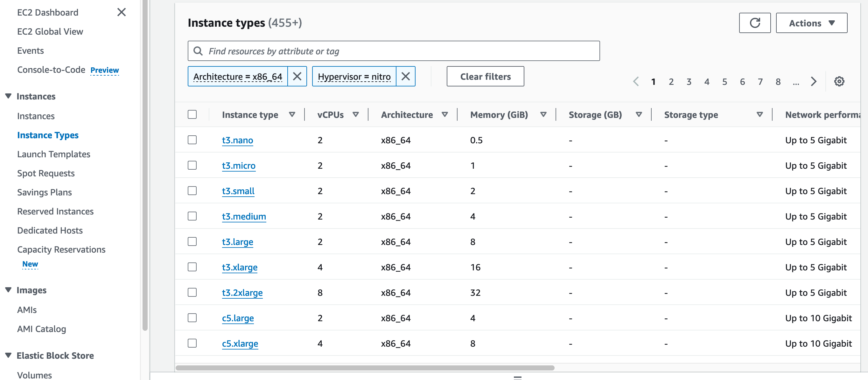Image resolution: width=868 pixels, height=380 pixels.
Task: Click the horizontal table scrollbar
Action: [365, 368]
